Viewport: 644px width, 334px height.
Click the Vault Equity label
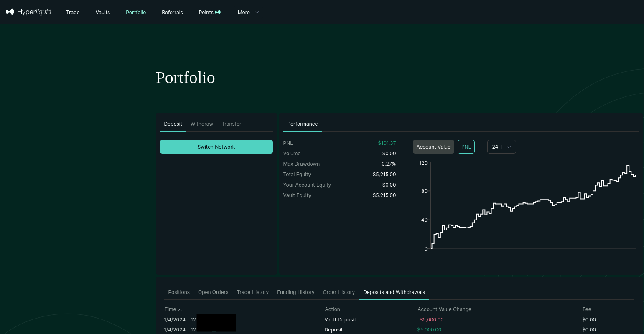click(x=297, y=195)
